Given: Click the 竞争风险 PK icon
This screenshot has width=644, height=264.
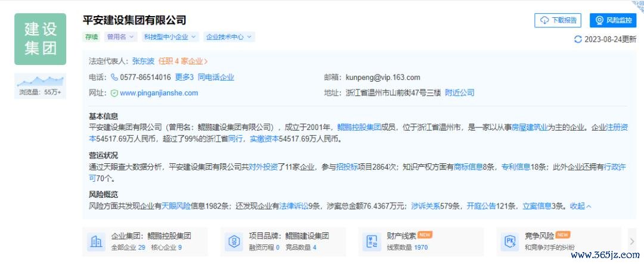Looking at the screenshot, I should click(x=510, y=242).
